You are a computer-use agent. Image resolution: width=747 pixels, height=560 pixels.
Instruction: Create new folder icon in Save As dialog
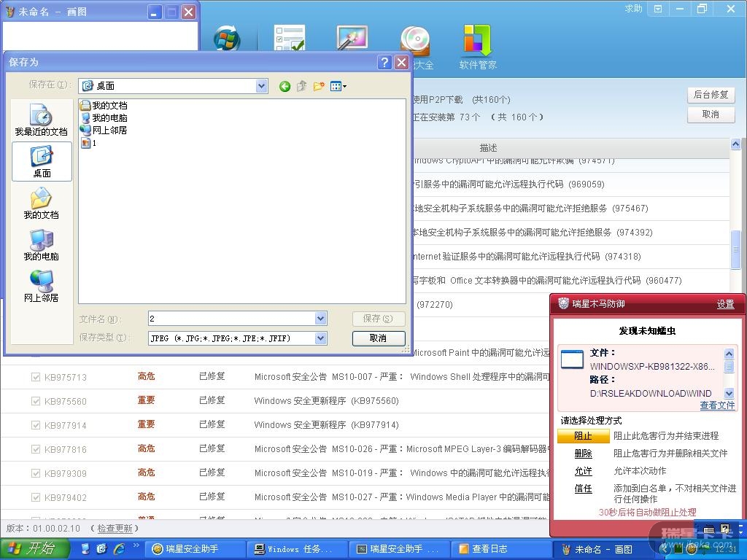click(319, 86)
